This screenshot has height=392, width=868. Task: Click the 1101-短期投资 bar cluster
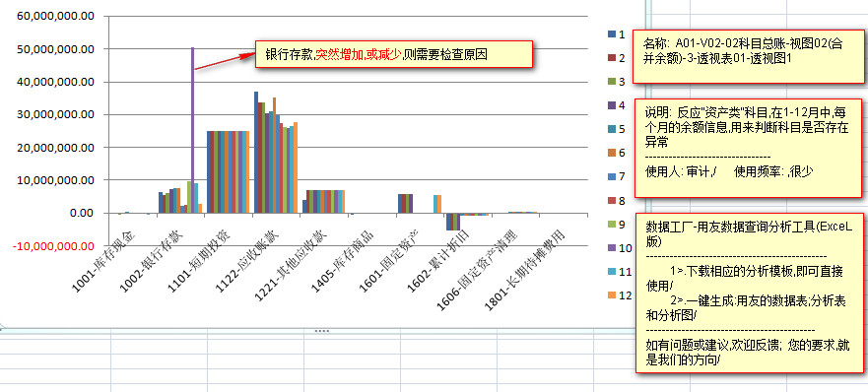[228, 172]
